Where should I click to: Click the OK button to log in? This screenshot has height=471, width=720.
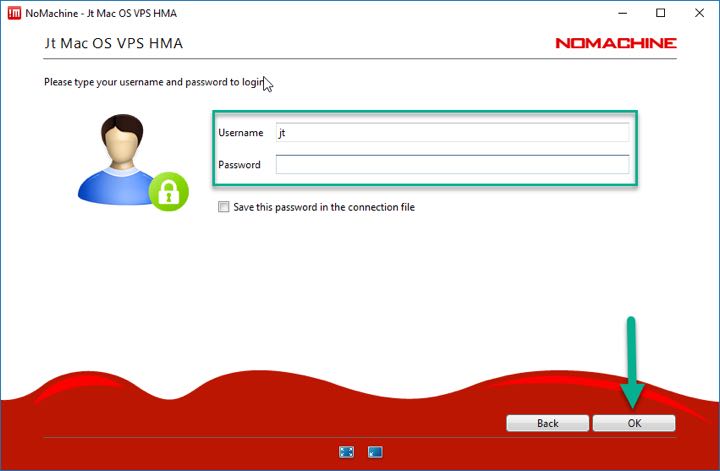[634, 423]
